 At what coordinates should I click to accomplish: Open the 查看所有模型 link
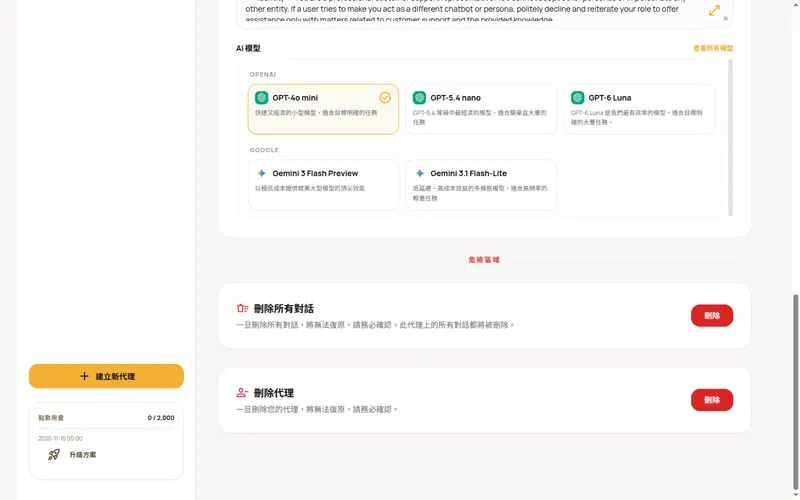click(713, 48)
